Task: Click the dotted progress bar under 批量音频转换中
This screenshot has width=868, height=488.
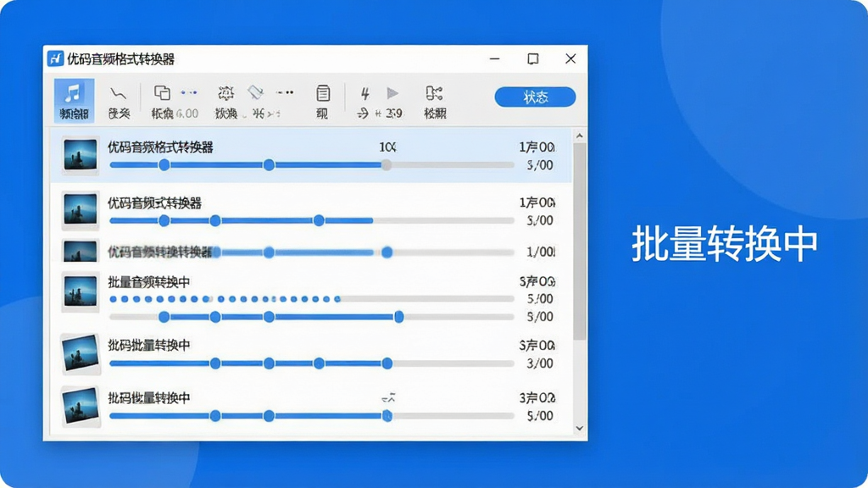Action: 312,299
